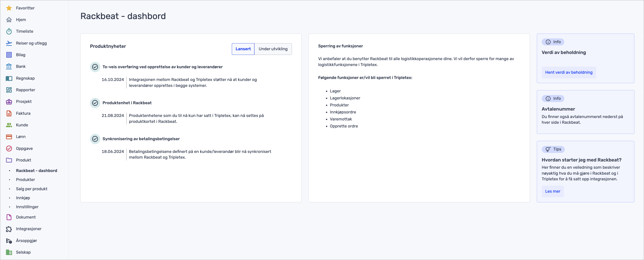This screenshot has width=644, height=260.
Task: Click the Hvordan starter jeg med Rackbeat? heading
Action: tap(581, 160)
